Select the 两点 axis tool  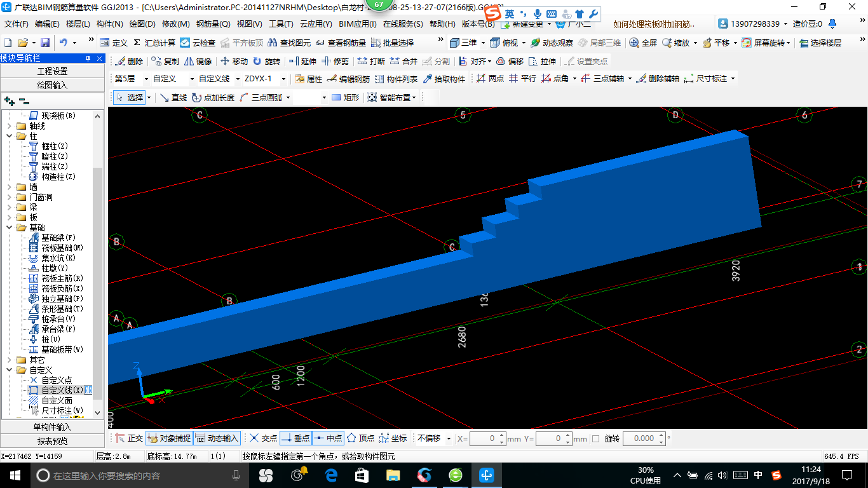[491, 79]
